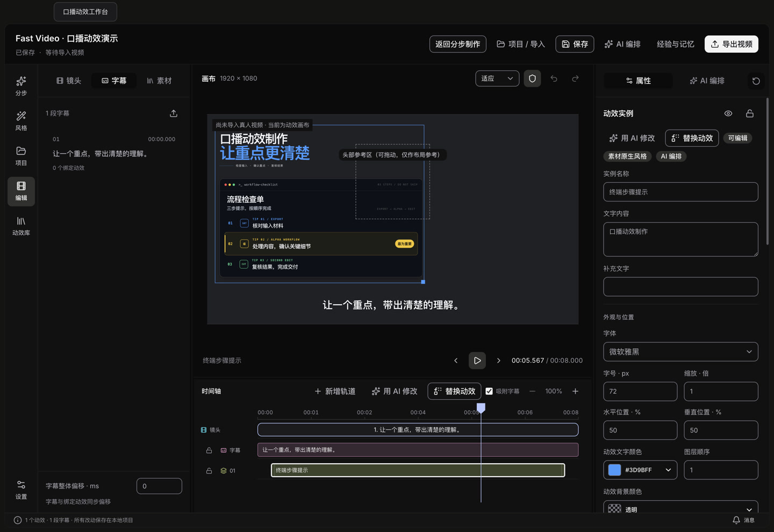Zoom out the timeline with minus
Viewport: 774px width, 532px height.
(532, 391)
